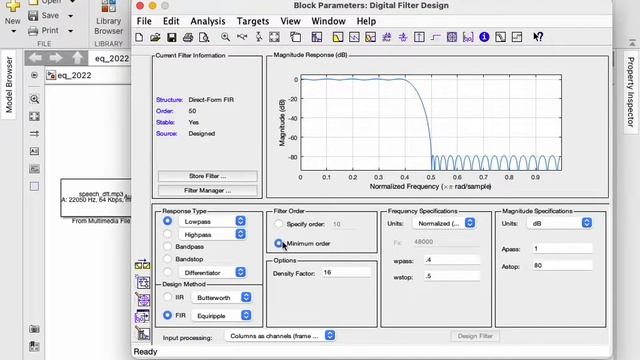Click the new filter session icon
The height and width of the screenshot is (360, 640).
(139, 37)
